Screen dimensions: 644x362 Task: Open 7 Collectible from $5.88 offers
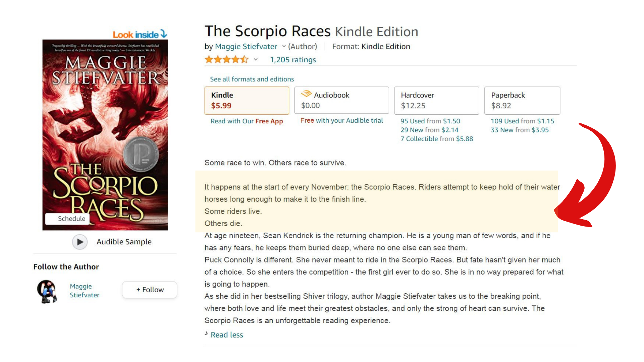[x=437, y=139]
